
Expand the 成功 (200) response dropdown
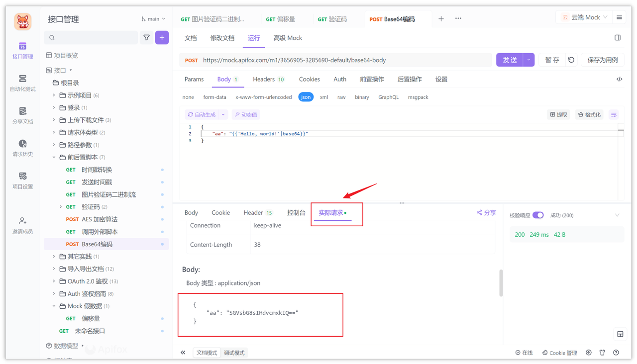point(618,215)
